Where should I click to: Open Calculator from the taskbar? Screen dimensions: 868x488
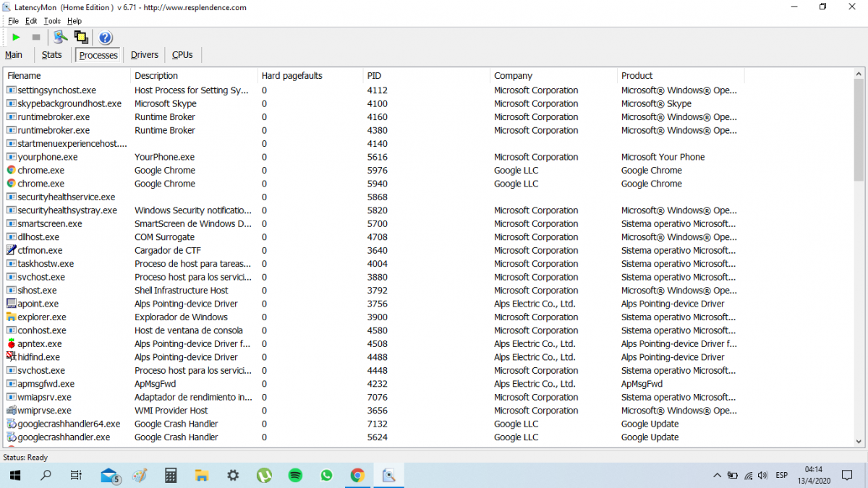[171, 475]
